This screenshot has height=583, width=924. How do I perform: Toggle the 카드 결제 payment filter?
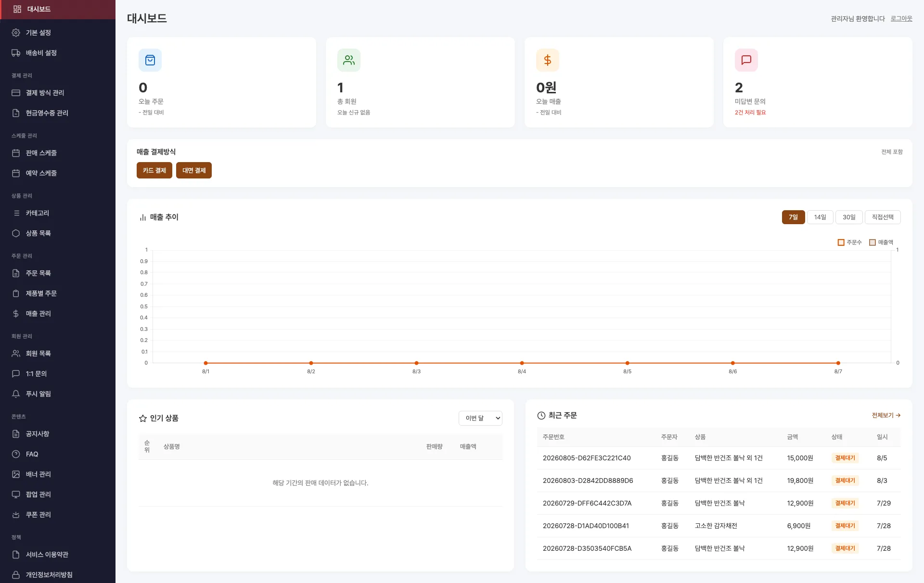154,170
